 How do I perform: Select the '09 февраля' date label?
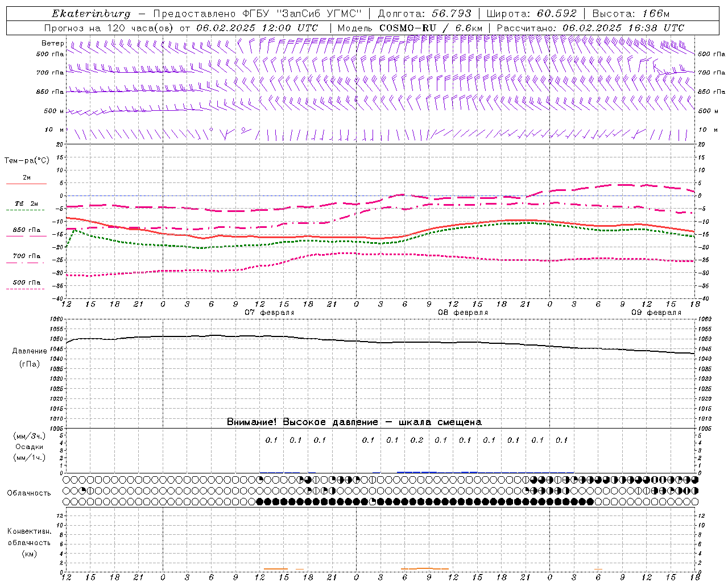coord(656,313)
